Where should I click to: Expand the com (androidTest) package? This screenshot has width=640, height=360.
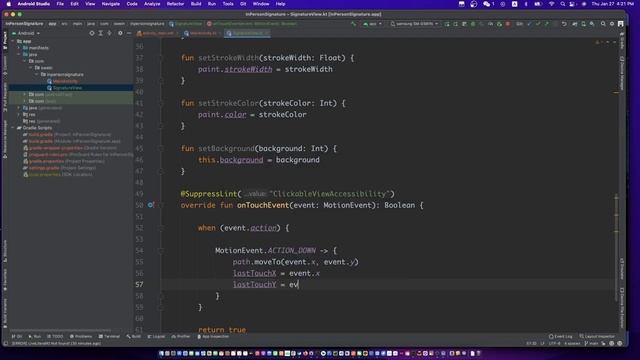[x=25, y=94]
